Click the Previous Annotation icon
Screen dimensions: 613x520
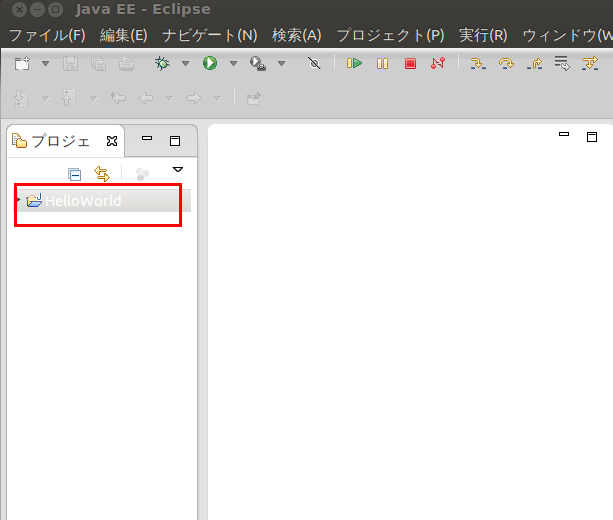pyautogui.click(x=68, y=98)
